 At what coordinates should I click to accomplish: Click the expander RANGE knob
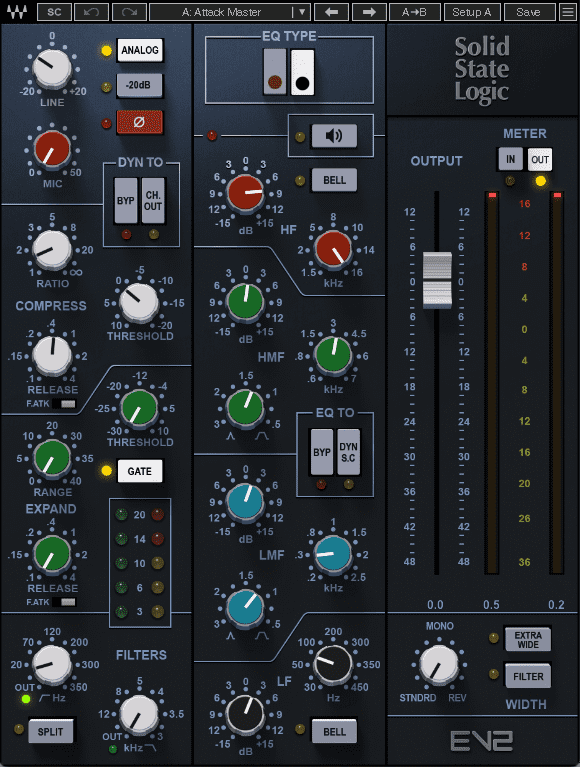coord(52,458)
